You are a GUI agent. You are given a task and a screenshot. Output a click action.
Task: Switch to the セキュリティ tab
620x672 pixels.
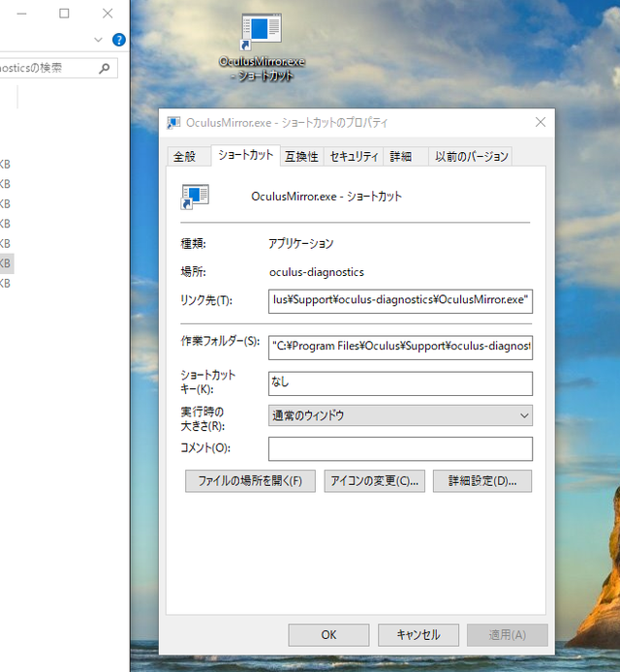tap(354, 157)
